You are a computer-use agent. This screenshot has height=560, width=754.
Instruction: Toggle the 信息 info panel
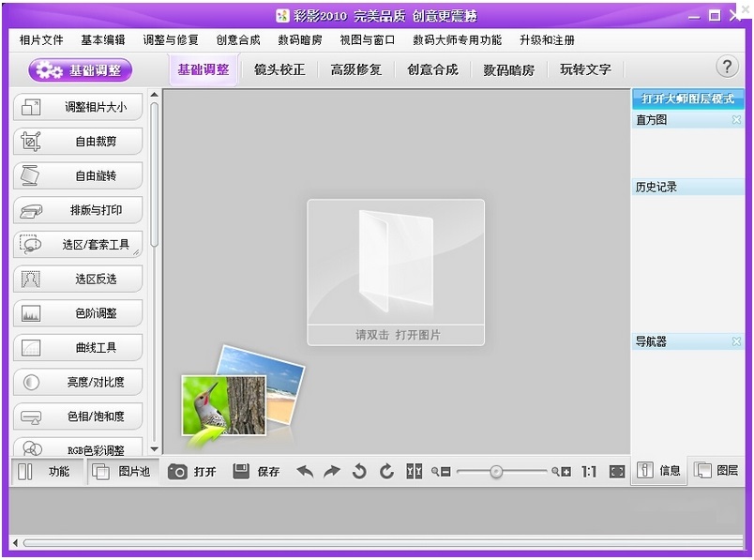[659, 471]
